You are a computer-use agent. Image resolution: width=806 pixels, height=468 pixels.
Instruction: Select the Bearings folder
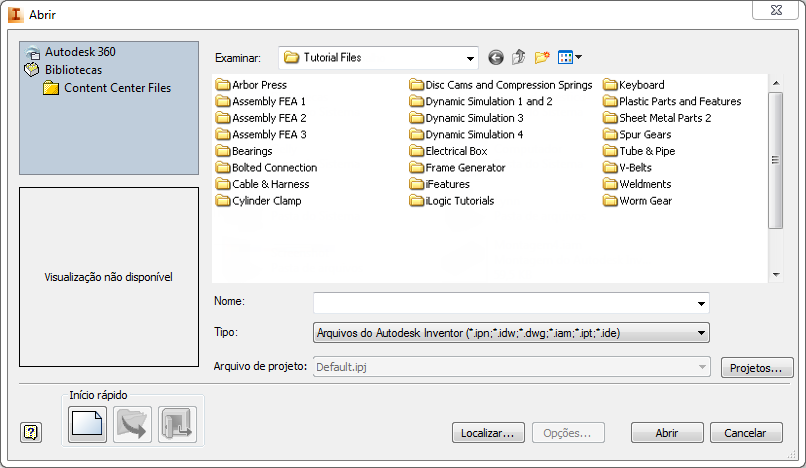point(244,151)
